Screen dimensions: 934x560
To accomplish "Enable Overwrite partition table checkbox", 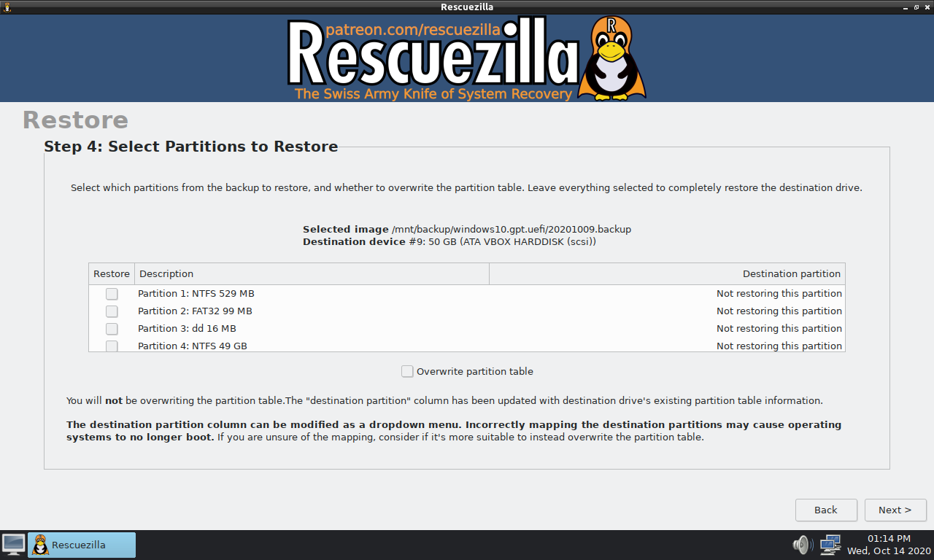I will pos(407,371).
